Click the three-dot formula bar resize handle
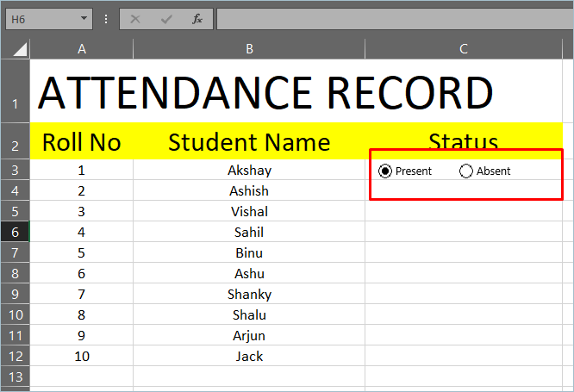574x392 pixels. [x=106, y=19]
